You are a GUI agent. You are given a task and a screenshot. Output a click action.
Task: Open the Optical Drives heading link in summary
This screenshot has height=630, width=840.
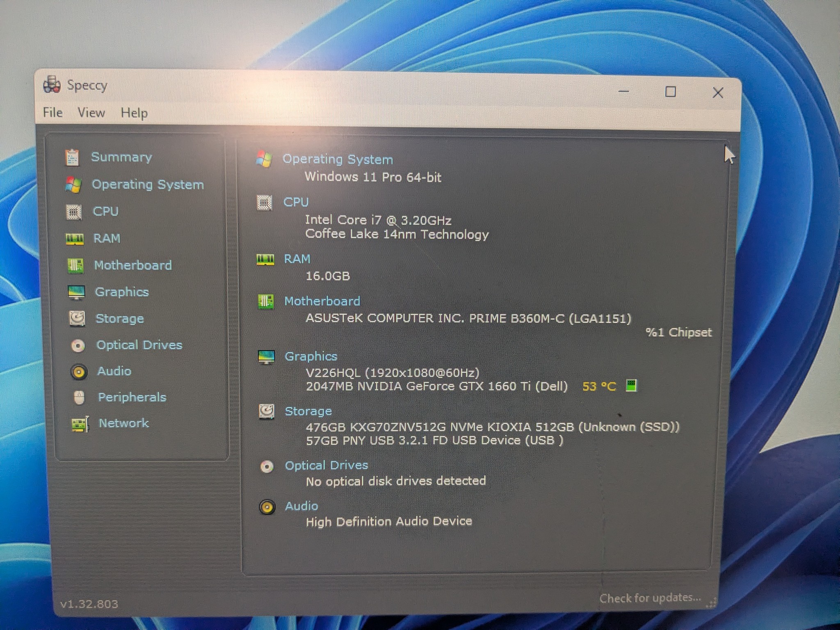tap(326, 466)
